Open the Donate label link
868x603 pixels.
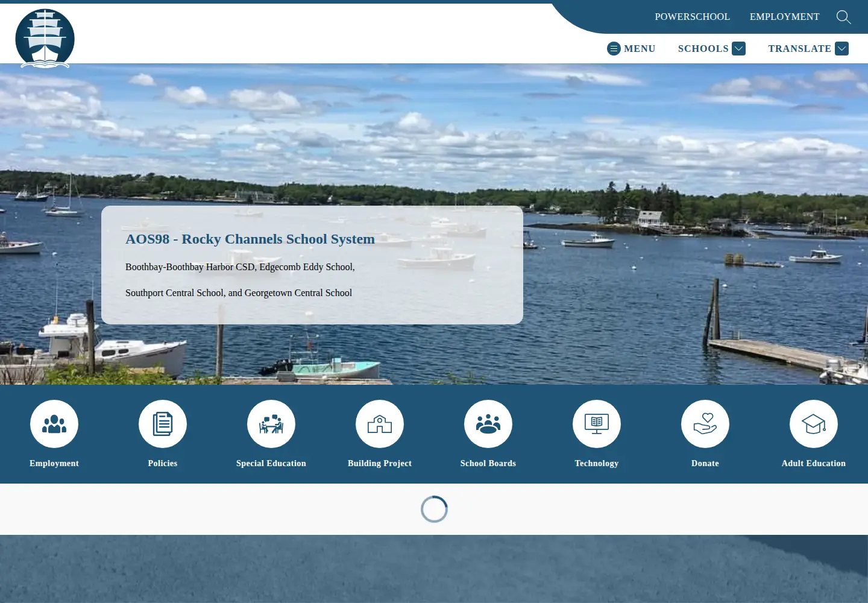pyautogui.click(x=705, y=463)
